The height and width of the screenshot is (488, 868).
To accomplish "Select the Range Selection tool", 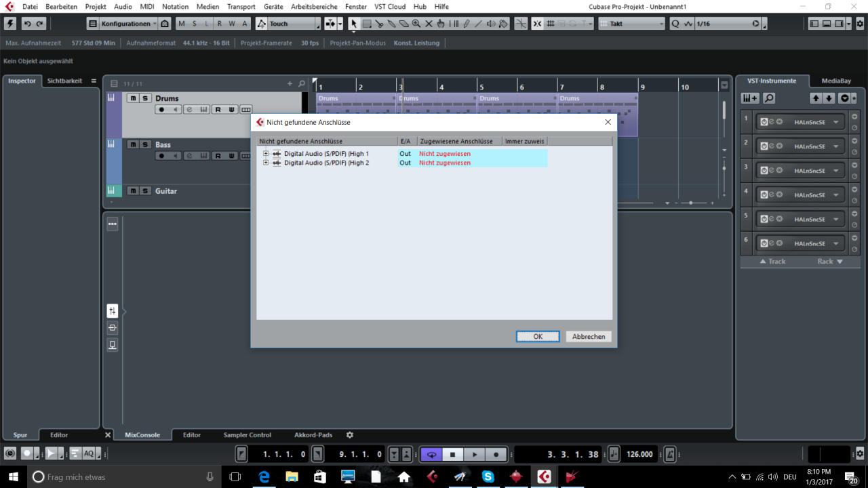I will pos(366,24).
